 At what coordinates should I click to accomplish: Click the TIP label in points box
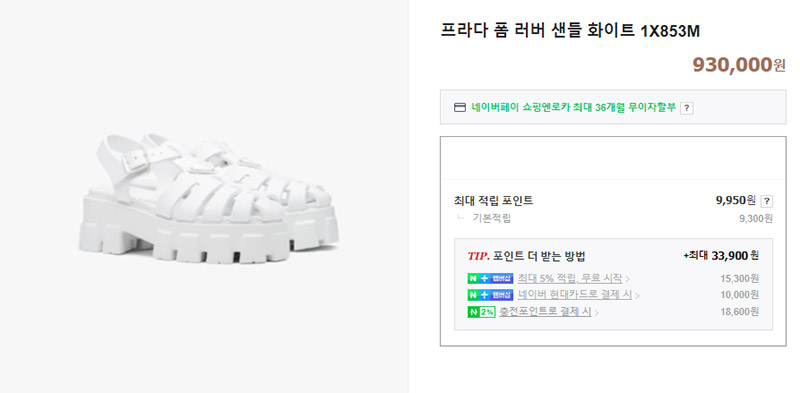coord(479,257)
